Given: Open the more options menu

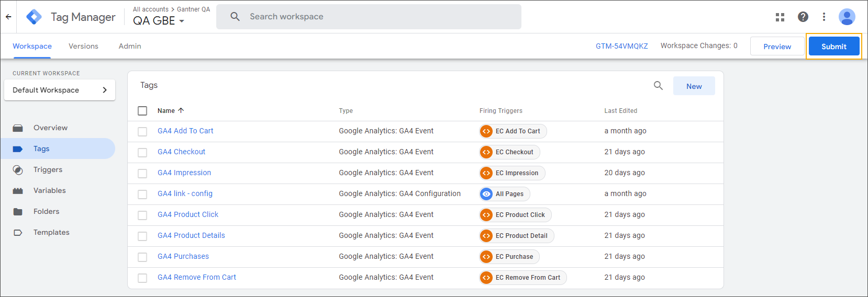Looking at the screenshot, I should coord(824,17).
